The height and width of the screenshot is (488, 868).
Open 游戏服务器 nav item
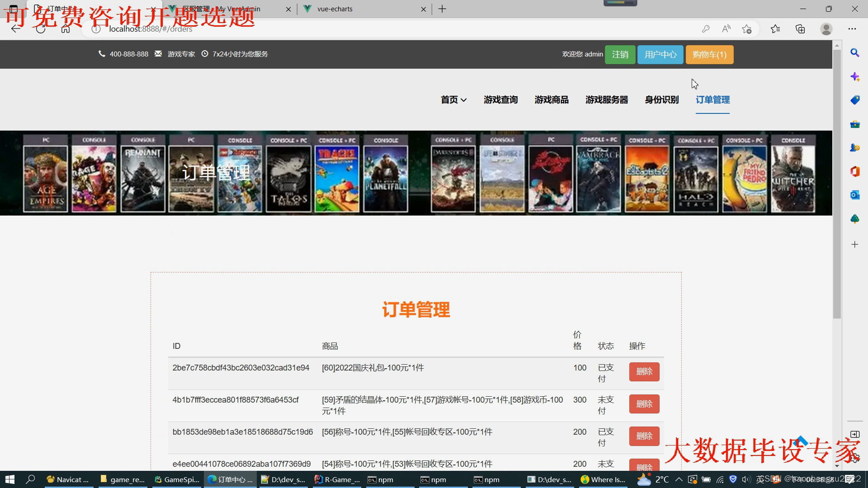click(x=607, y=100)
